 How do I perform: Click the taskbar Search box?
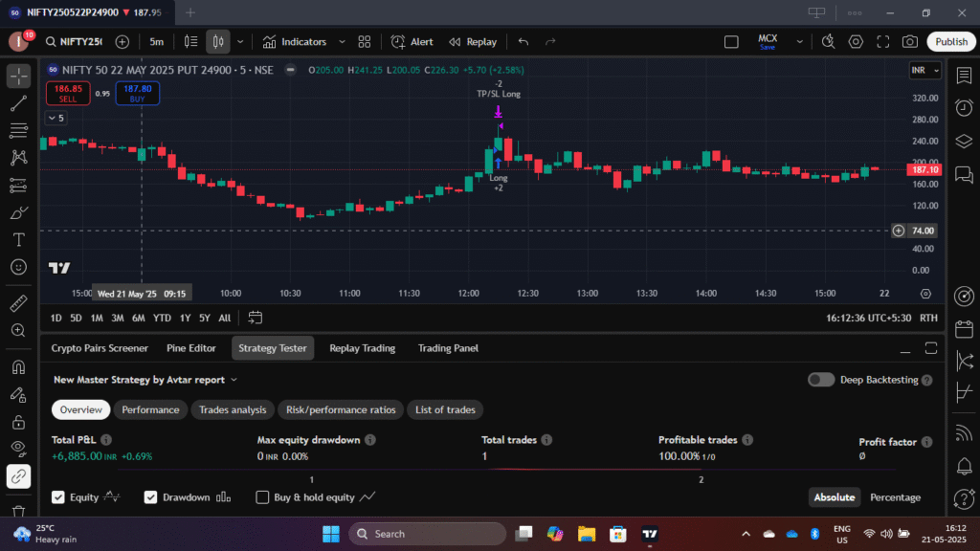pyautogui.click(x=427, y=534)
